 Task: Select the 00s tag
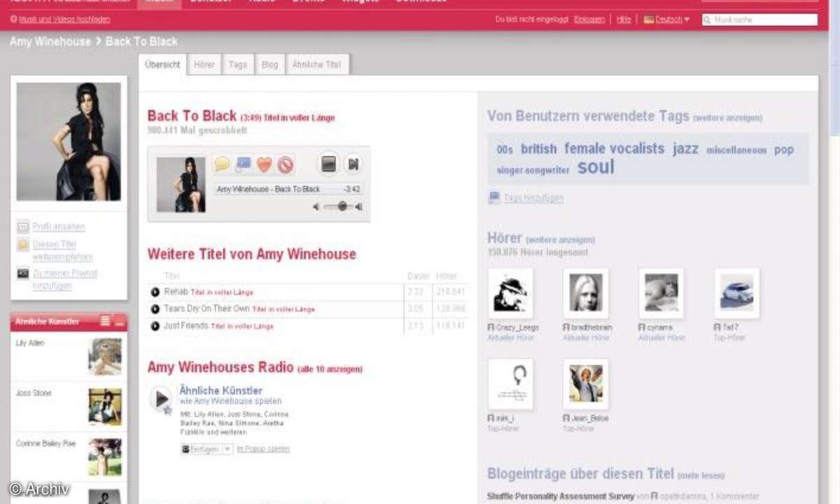coord(505,150)
